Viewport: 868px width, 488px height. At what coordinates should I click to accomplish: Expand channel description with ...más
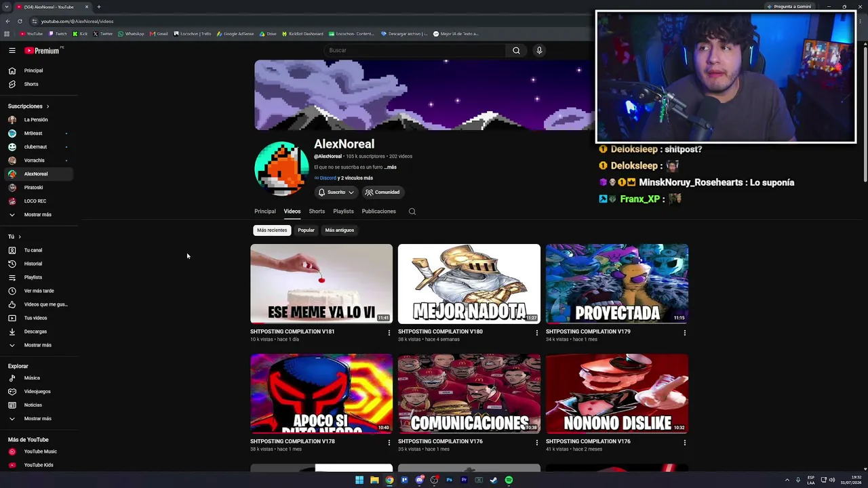391,167
